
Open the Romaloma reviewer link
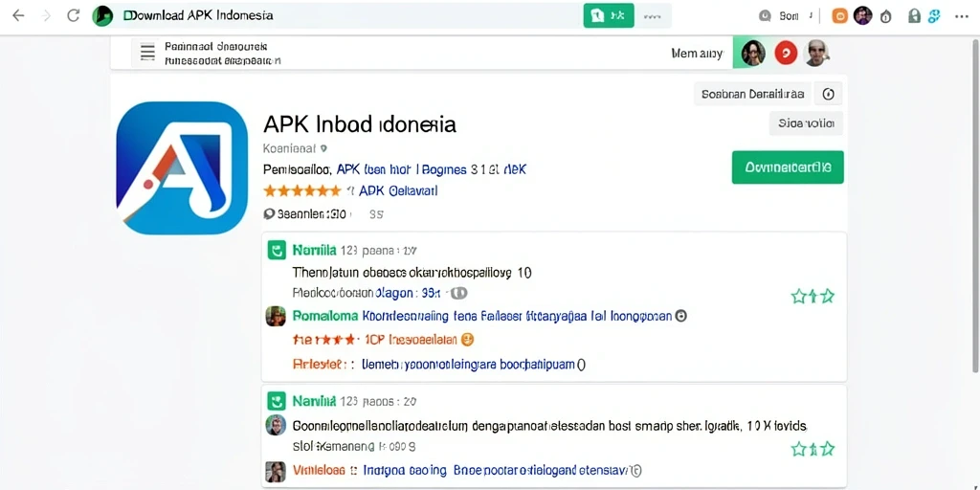coord(325,316)
